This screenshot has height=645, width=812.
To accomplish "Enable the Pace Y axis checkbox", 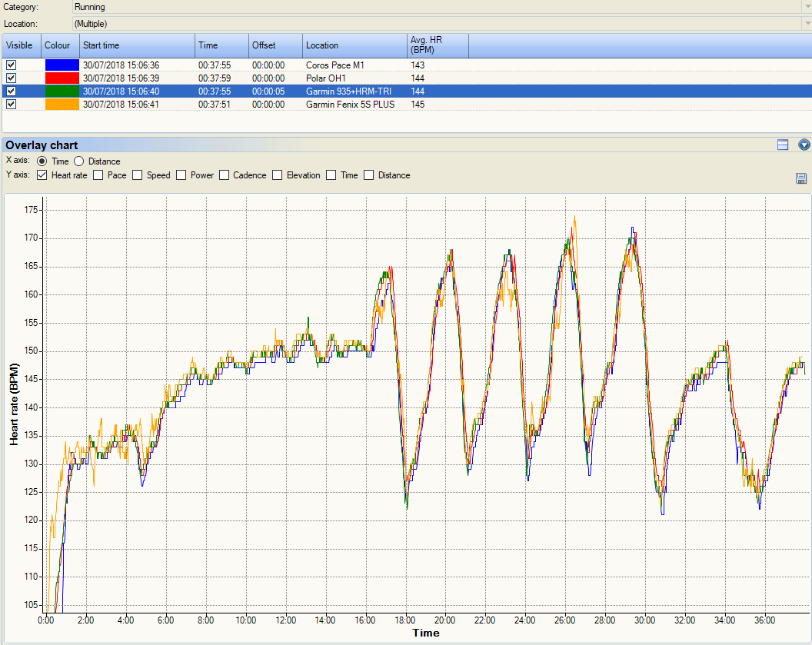I will [98, 175].
